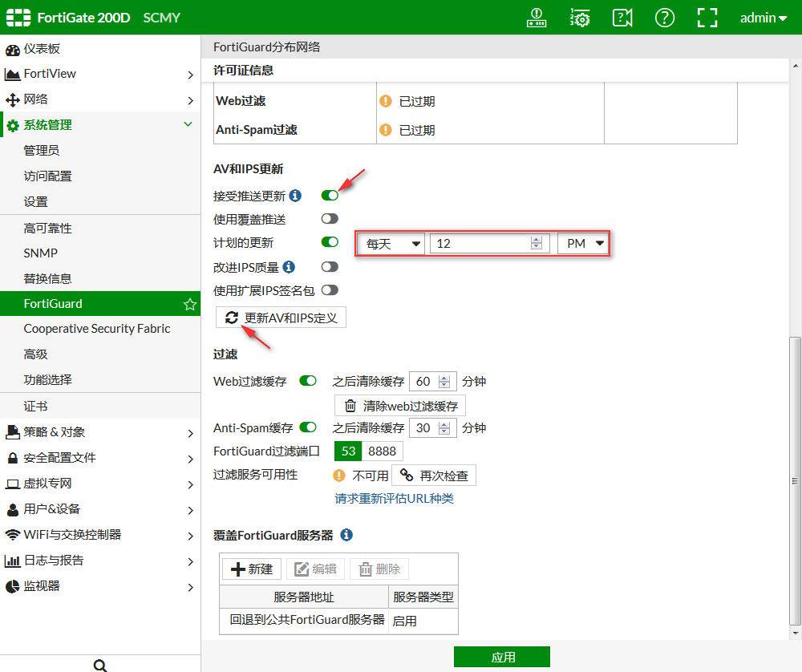This screenshot has width=802, height=672.
Task: Click the FortiGate logo icon
Action: [x=18, y=18]
